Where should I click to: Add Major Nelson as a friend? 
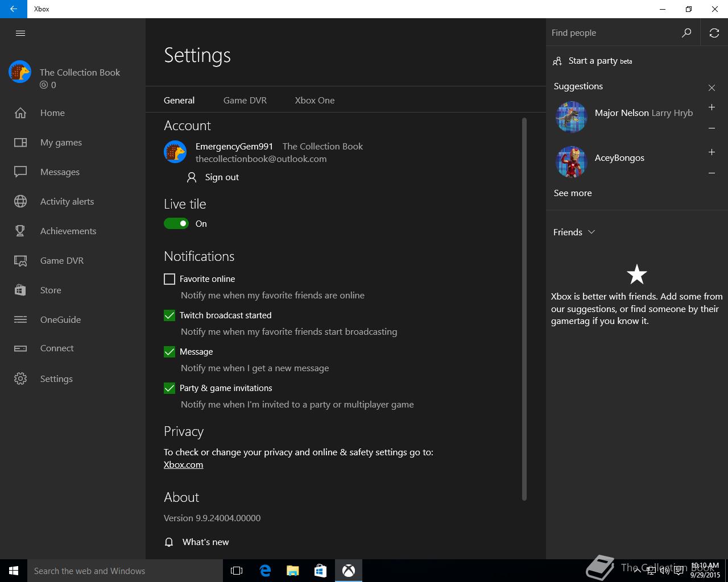(x=712, y=107)
